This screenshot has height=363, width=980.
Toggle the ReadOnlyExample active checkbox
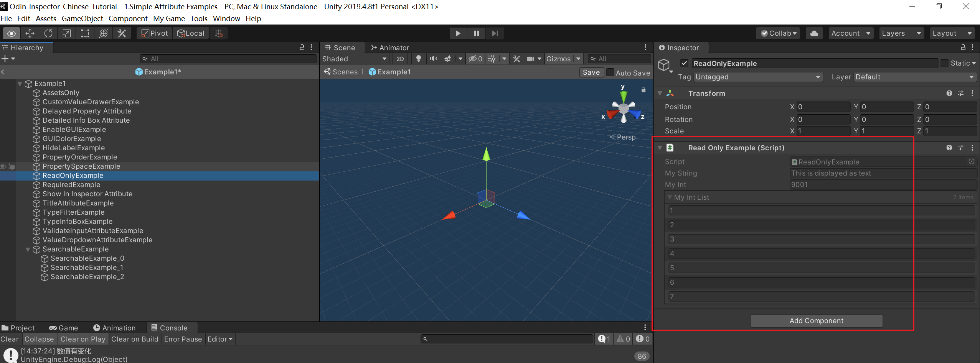(684, 63)
